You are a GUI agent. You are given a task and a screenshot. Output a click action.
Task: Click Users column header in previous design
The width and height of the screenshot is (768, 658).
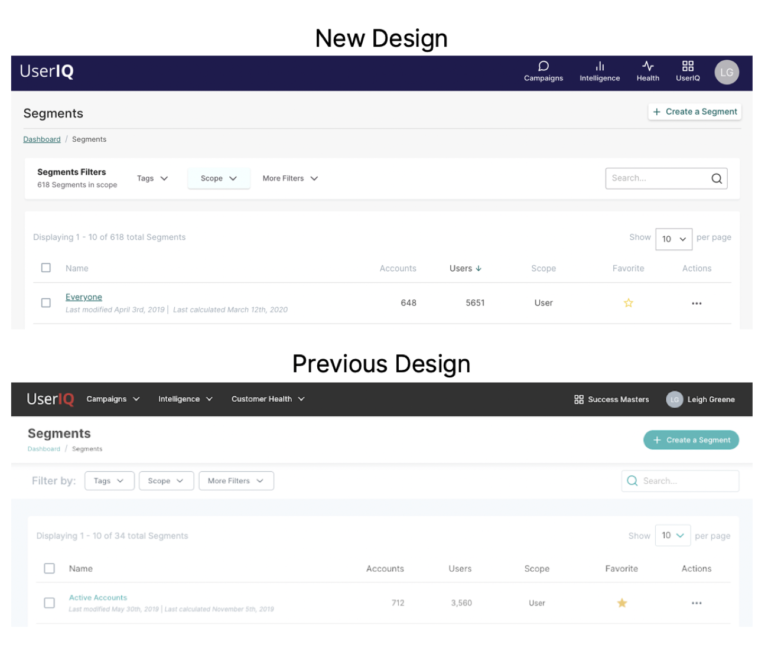460,569
